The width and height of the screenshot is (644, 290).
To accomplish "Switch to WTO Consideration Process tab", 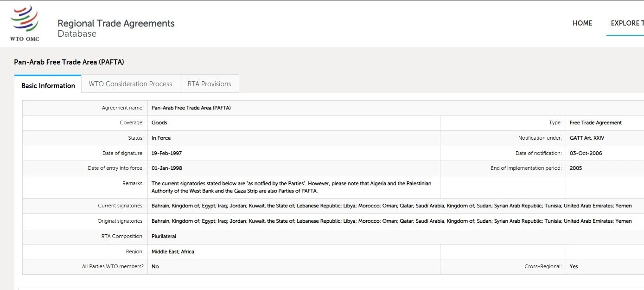I will (x=130, y=84).
